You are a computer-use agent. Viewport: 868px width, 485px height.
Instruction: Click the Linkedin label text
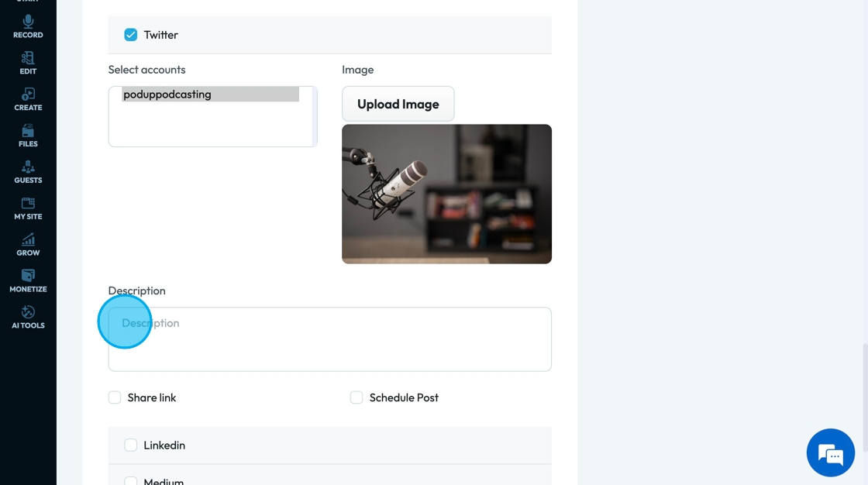pos(164,445)
